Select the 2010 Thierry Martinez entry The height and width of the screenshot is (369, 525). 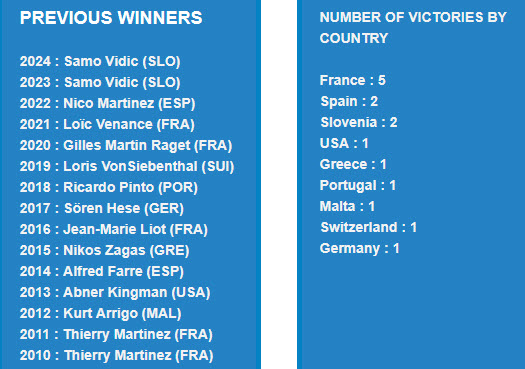[117, 356]
